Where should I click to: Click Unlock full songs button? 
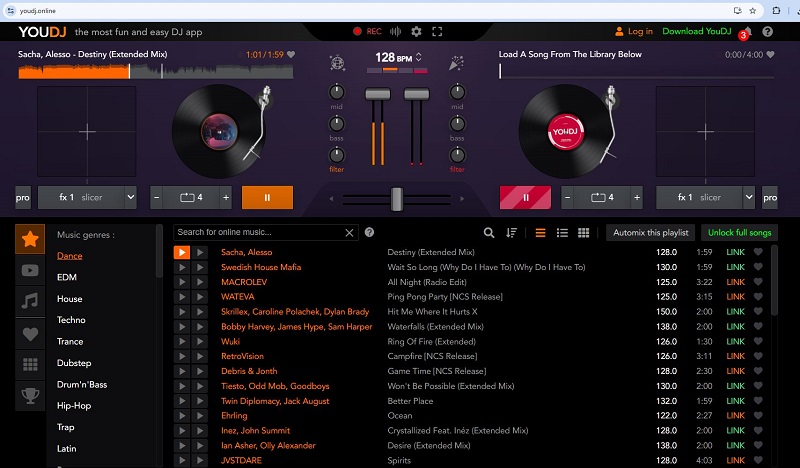point(739,233)
